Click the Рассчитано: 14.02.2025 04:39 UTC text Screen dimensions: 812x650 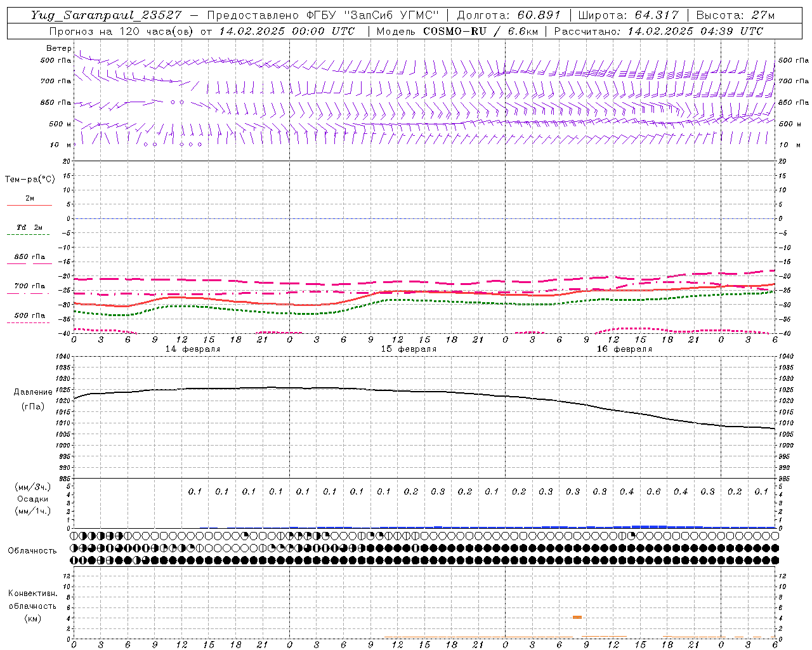pyautogui.click(x=658, y=31)
